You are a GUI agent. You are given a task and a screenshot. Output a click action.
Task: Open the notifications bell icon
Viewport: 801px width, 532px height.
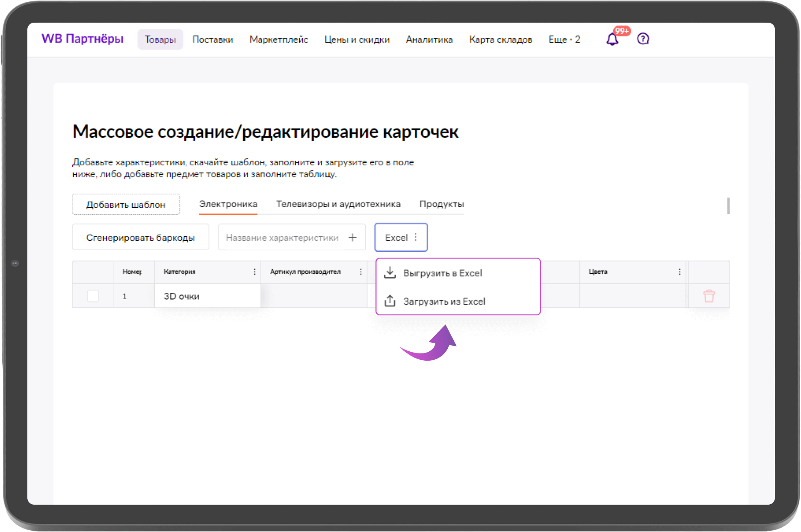click(x=612, y=39)
